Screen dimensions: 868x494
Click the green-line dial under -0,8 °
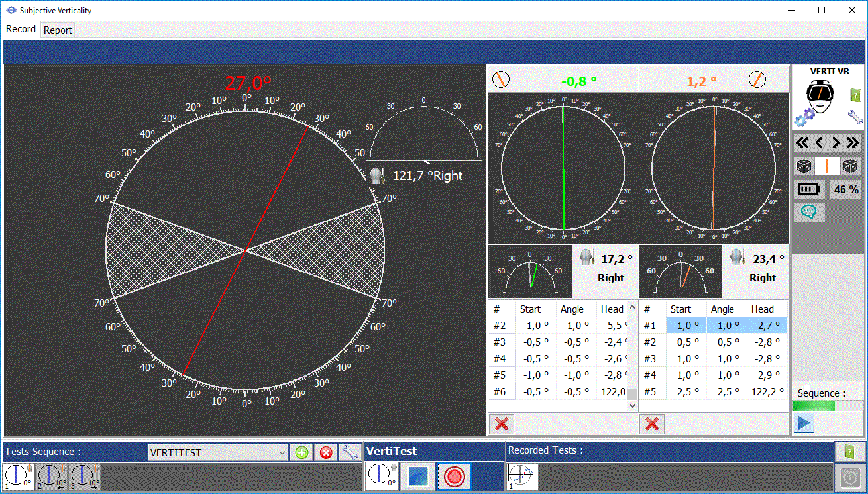pyautogui.click(x=563, y=168)
